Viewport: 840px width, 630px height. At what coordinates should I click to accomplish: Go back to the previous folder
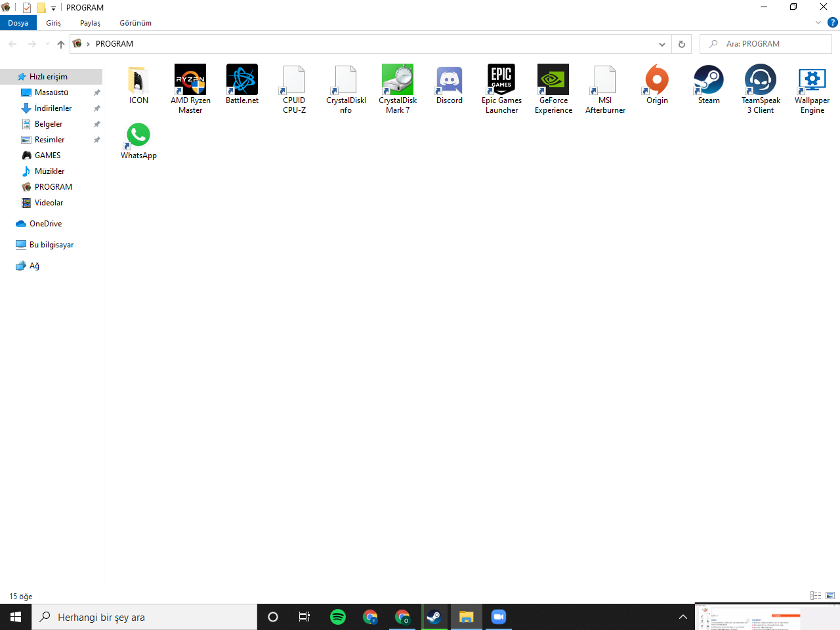point(12,44)
